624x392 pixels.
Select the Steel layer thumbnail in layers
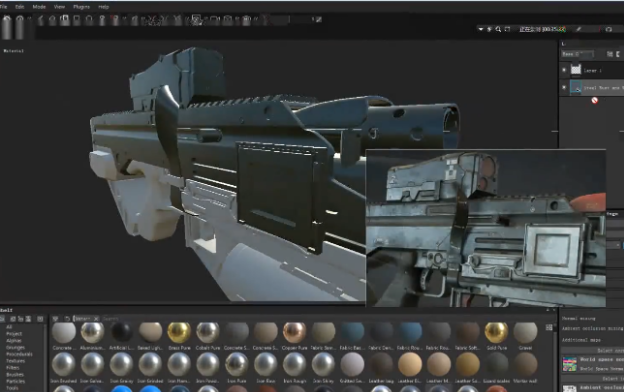click(x=576, y=87)
